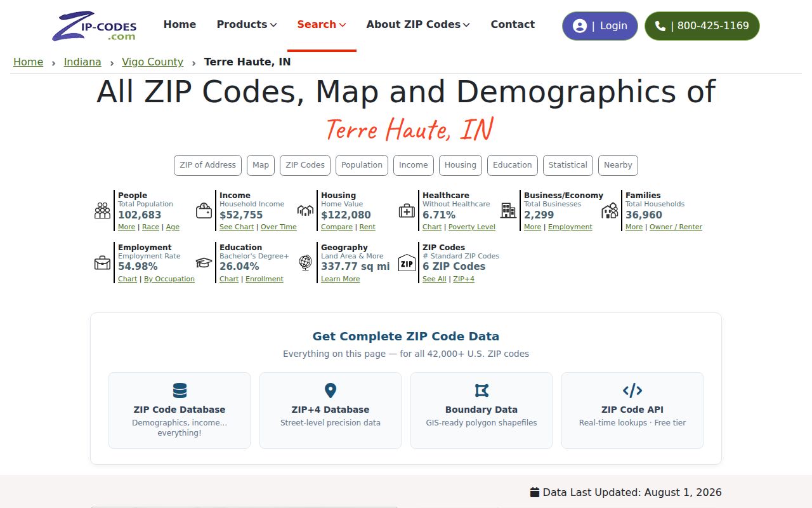Click the ZIP Code Database stack icon
The image size is (812, 508).
tap(180, 391)
